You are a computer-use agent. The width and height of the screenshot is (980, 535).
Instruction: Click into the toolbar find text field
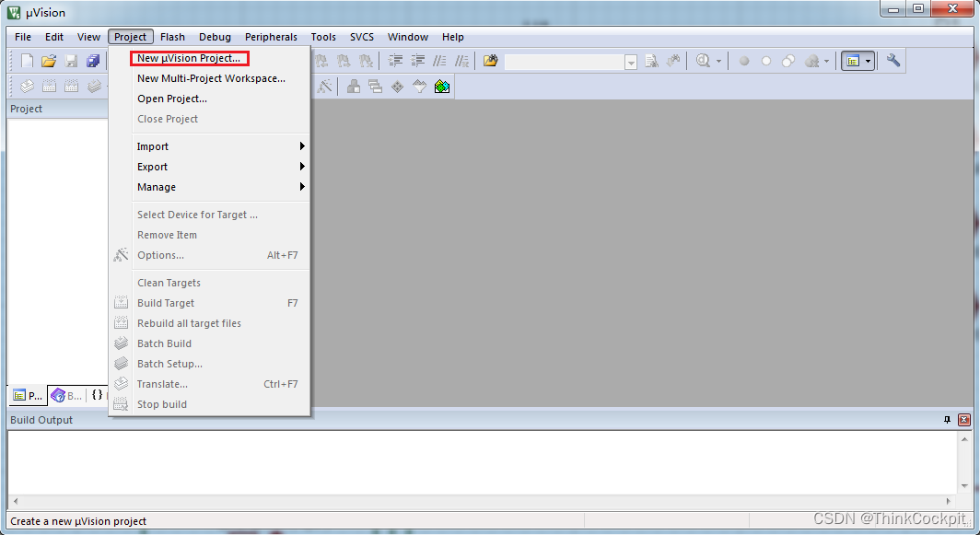pyautogui.click(x=565, y=62)
